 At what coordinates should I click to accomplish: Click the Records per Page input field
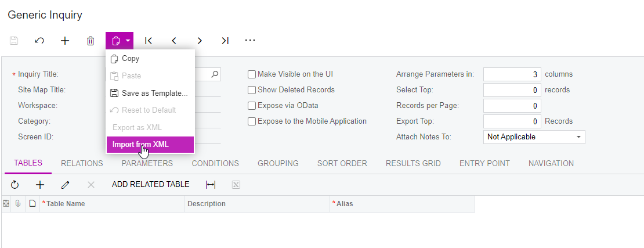point(512,106)
